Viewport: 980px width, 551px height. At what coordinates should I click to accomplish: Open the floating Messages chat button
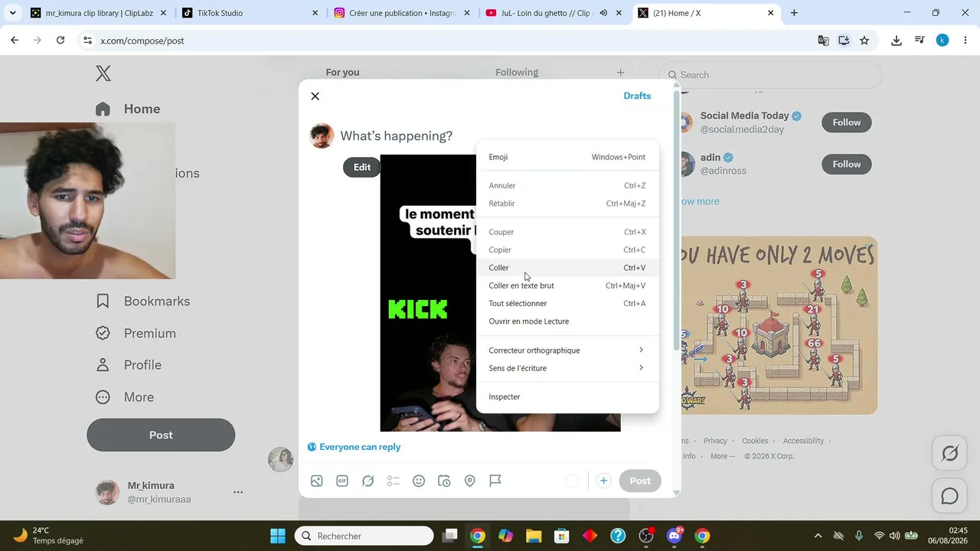[950, 496]
